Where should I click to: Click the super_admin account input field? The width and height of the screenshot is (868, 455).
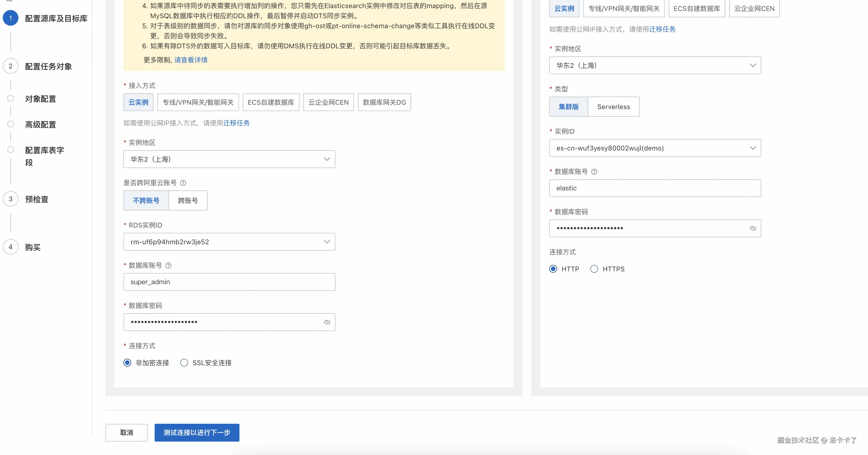coord(229,282)
